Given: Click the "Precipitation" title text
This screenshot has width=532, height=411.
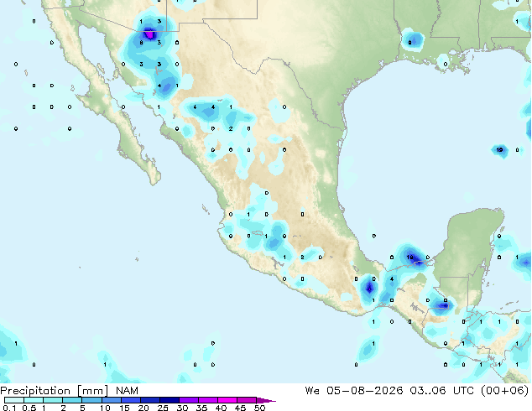Looking at the screenshot, I should 35,391.
